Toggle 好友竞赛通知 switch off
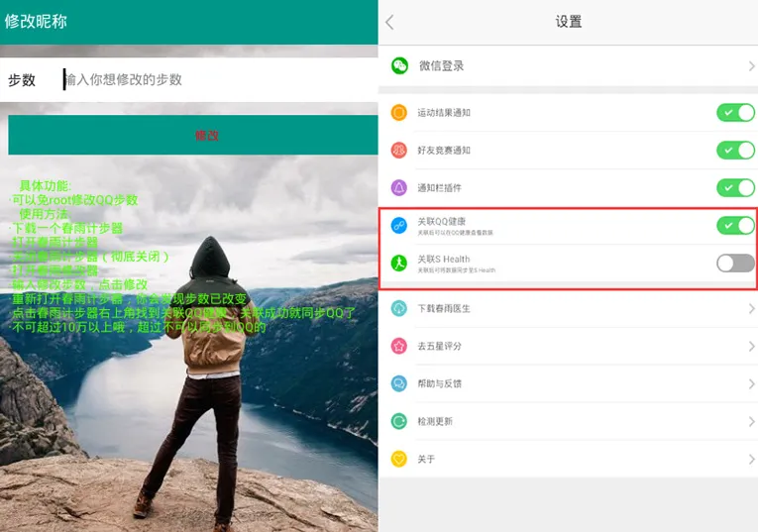Viewport: 758px width, 532px height. [x=735, y=151]
